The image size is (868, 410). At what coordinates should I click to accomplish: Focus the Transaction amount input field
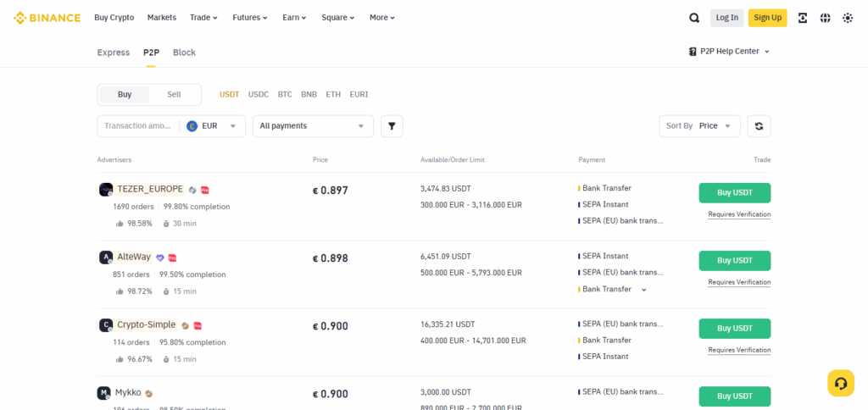[138, 126]
